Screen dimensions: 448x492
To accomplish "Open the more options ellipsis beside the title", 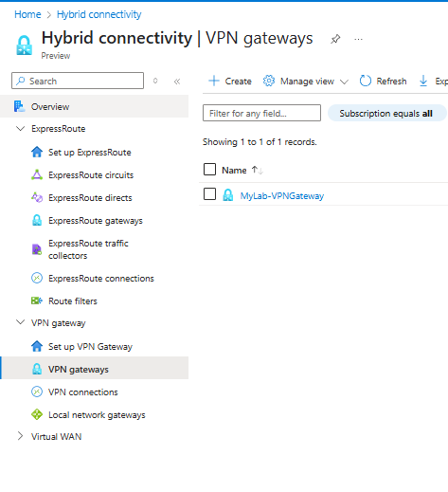I will tap(358, 39).
